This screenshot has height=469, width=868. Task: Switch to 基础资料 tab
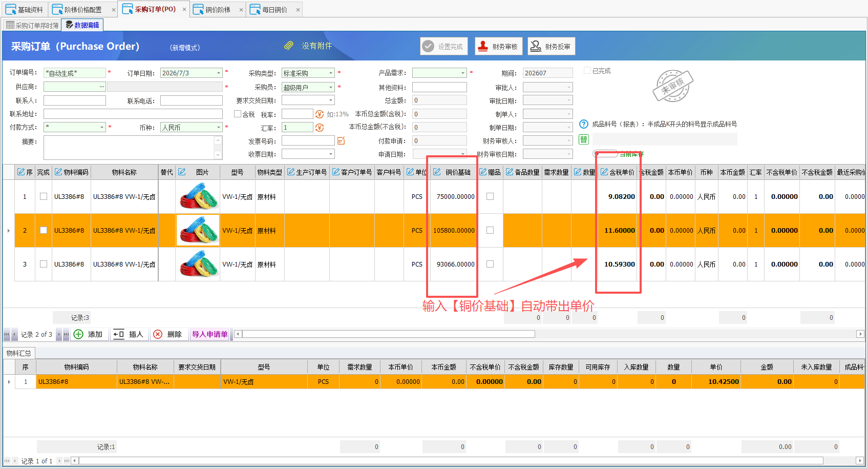[x=25, y=9]
